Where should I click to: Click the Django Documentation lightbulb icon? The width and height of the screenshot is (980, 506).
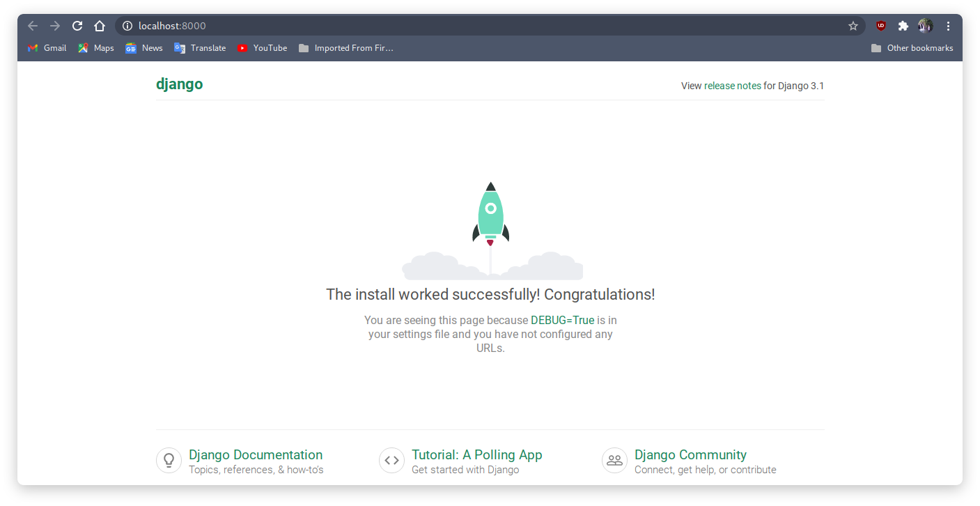coord(169,461)
